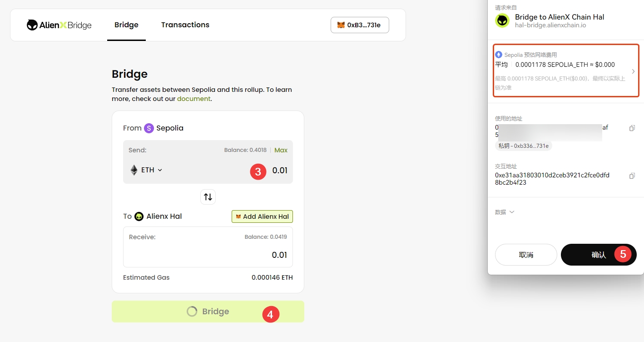The width and height of the screenshot is (644, 342).
Task: Click the Ethereum diamond token icon
Action: [x=134, y=170]
